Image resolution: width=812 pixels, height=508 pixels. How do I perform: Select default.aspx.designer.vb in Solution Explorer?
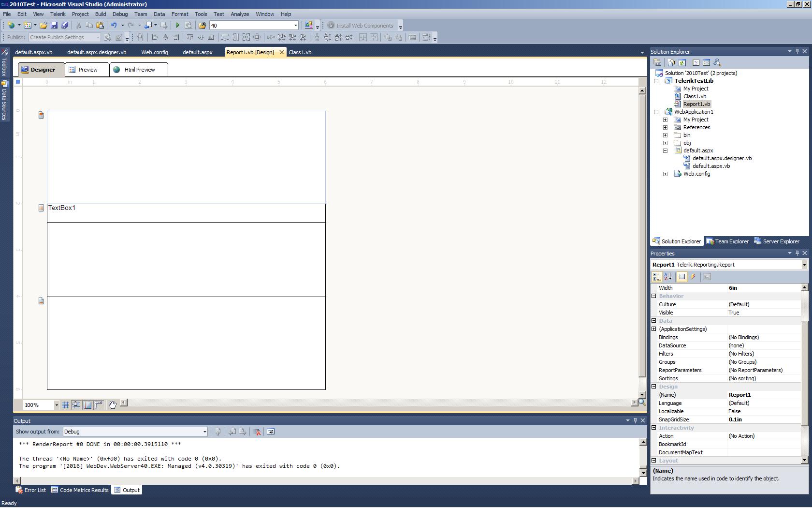(722, 158)
